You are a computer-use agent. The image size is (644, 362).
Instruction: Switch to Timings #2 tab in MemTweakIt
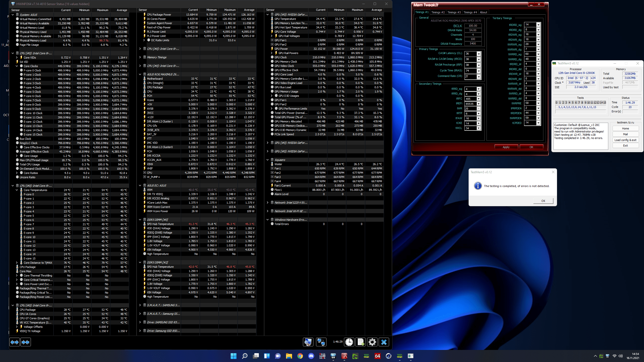pos(438,12)
